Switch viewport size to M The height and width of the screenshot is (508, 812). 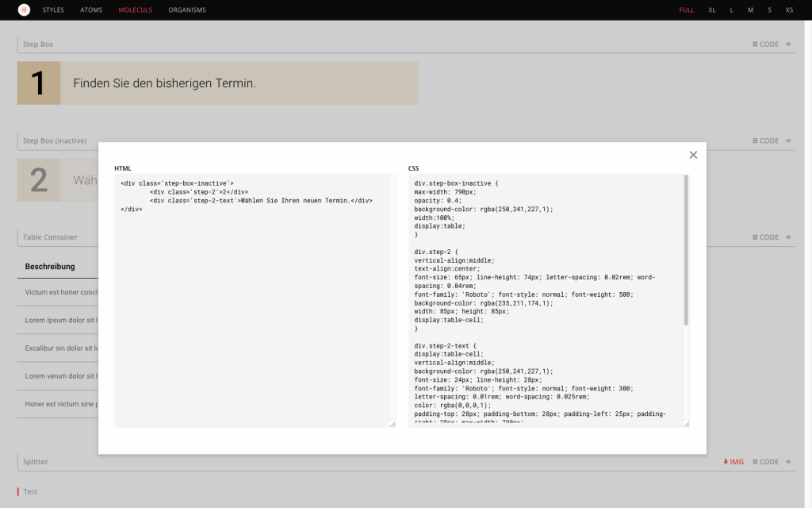coord(750,10)
